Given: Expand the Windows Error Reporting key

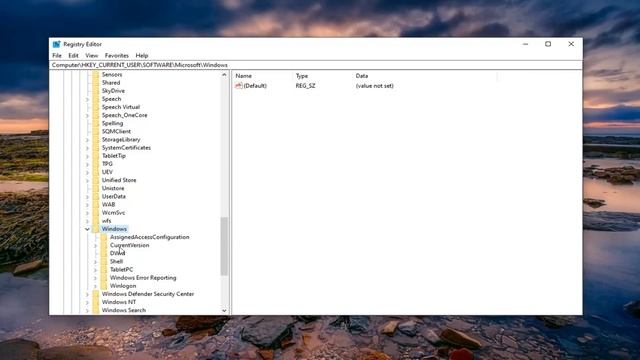Looking at the screenshot, I should click(x=95, y=278).
